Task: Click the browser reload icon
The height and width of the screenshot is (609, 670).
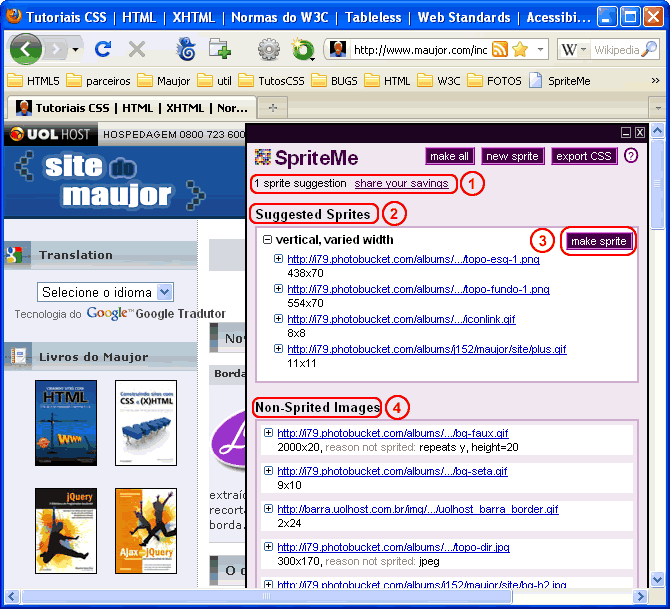Action: coord(103,49)
